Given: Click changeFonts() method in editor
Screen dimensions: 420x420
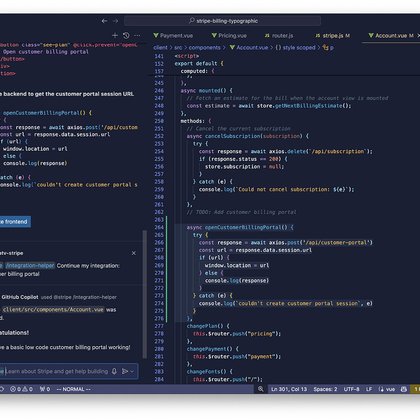Looking at the screenshot, I should point(209,371).
